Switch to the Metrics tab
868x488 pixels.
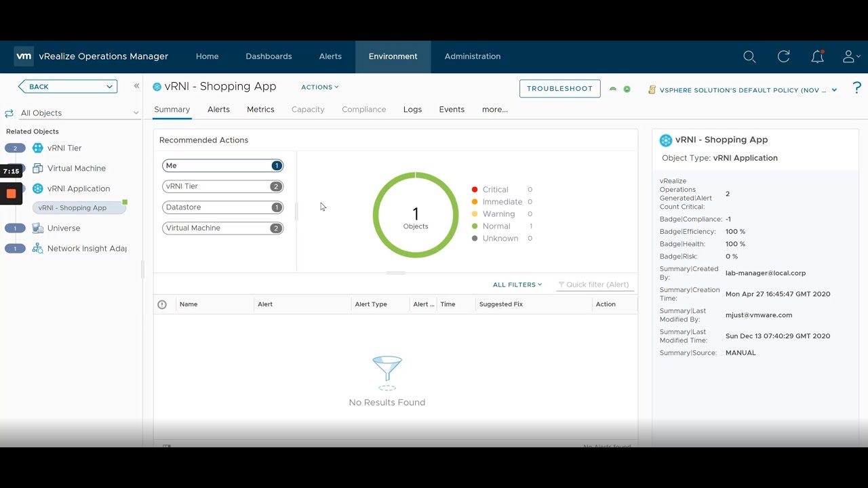tap(260, 109)
